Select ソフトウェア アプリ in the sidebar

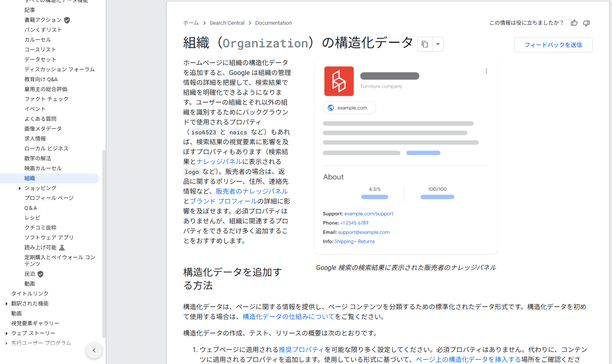[x=49, y=237]
